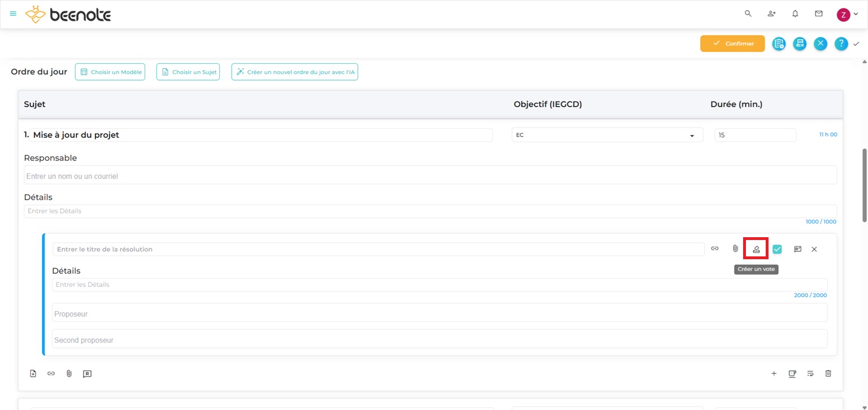Click the envelope messages icon in header
Image resolution: width=868 pixels, height=410 pixels.
(x=819, y=14)
